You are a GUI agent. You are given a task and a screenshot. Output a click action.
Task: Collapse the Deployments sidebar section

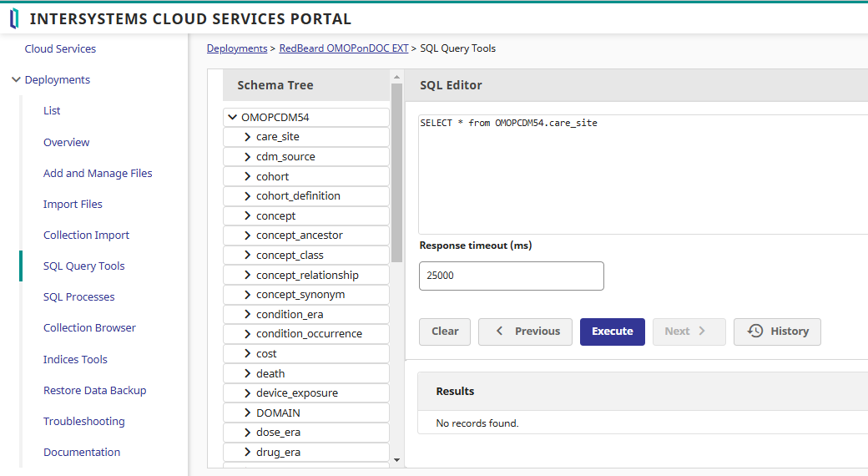[16, 80]
